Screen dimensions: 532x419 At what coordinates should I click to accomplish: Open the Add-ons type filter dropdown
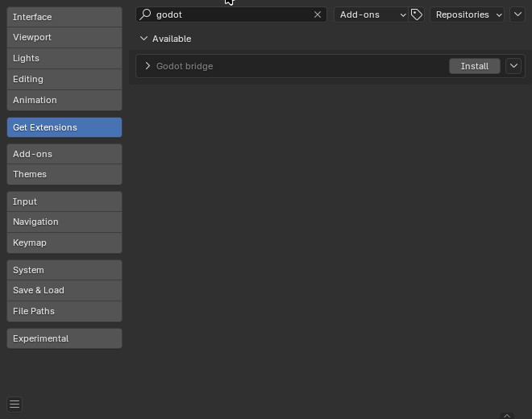pos(372,15)
